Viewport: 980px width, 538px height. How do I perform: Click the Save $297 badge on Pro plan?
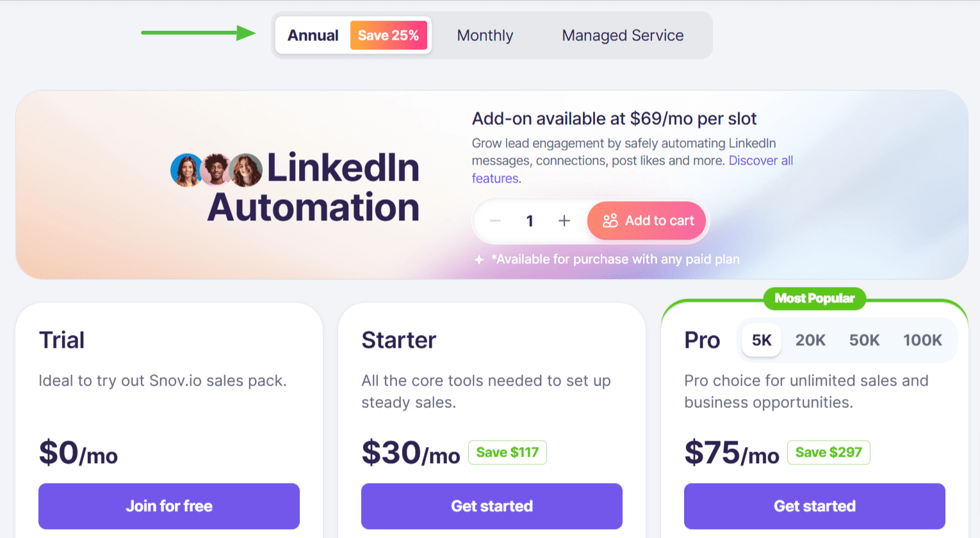[x=828, y=452]
